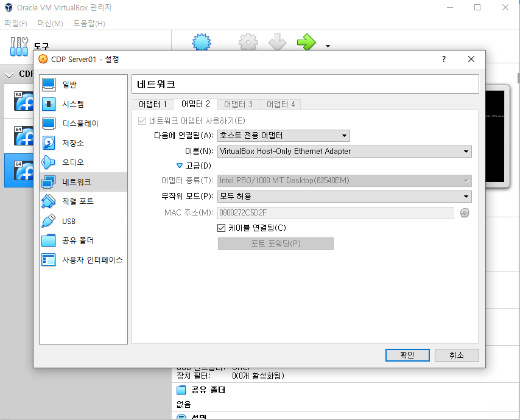Open the 어댑터 종류 dropdown

pos(345,181)
